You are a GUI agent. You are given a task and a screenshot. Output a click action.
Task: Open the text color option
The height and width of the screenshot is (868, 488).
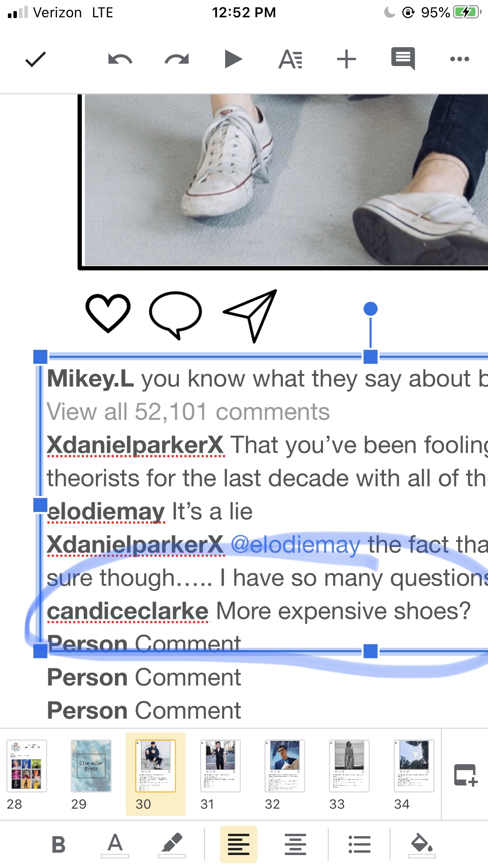(x=115, y=844)
